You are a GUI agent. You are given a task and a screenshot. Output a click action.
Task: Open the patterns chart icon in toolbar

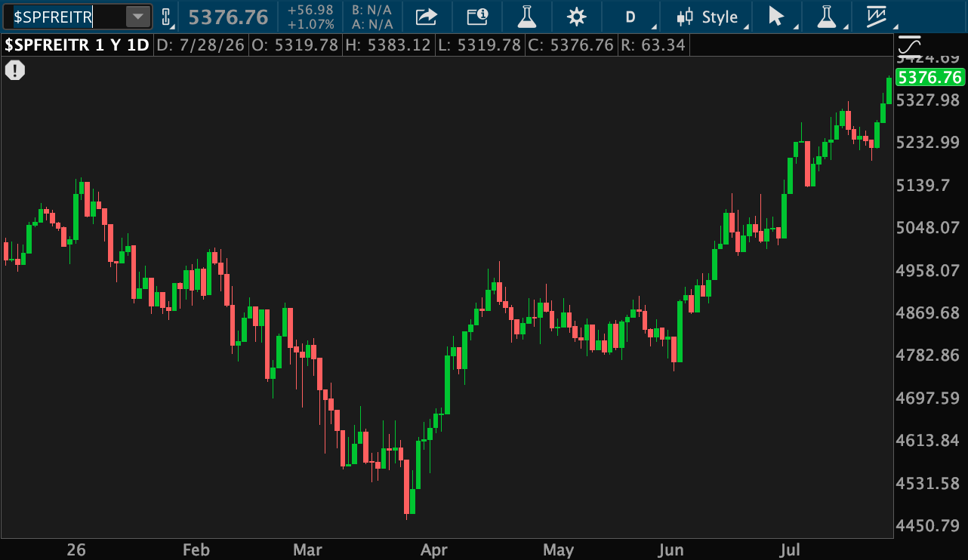877,17
